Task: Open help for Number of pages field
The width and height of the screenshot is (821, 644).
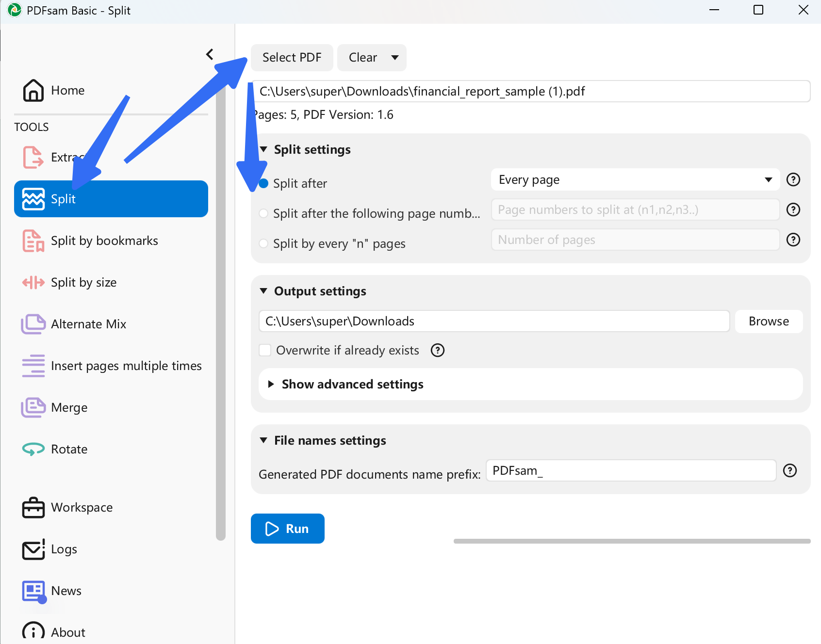Action: (x=793, y=240)
